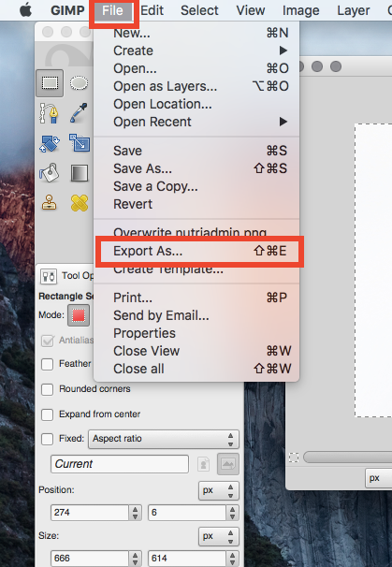Click the Apple menu logo
The image size is (392, 567).
(x=25, y=10)
